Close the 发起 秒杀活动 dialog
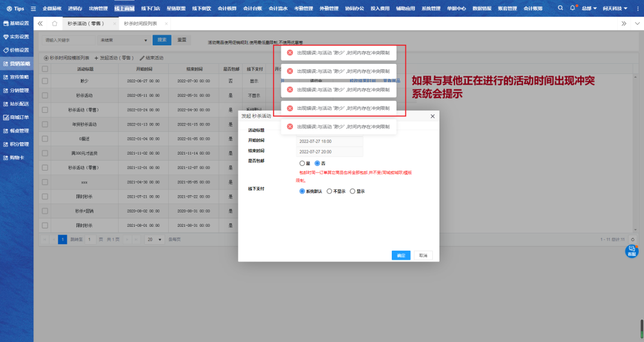 click(432, 116)
